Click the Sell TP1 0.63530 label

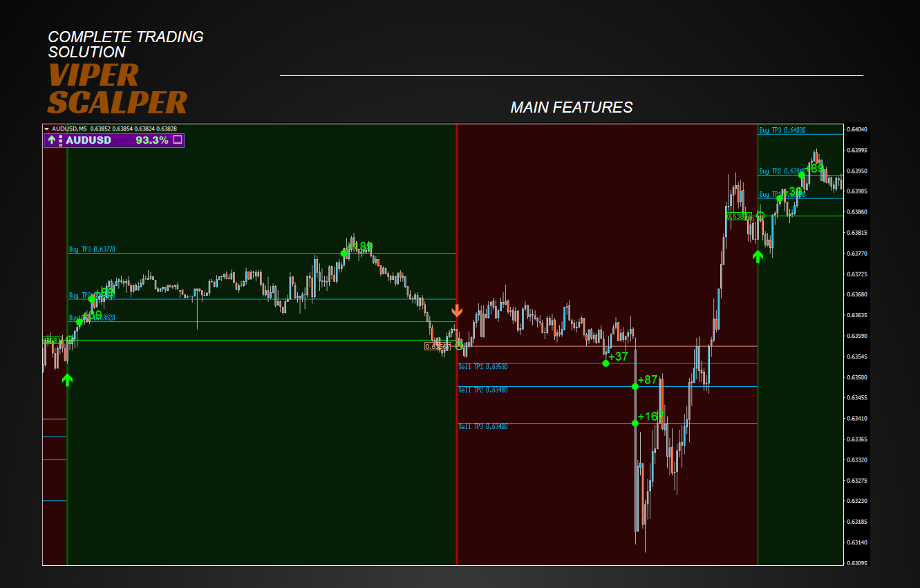[x=482, y=367]
